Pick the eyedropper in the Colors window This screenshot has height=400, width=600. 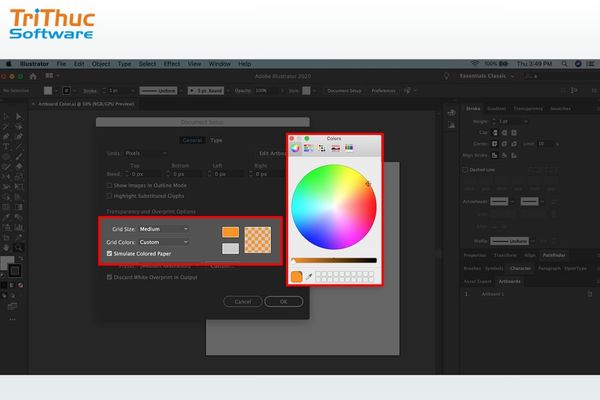click(309, 276)
